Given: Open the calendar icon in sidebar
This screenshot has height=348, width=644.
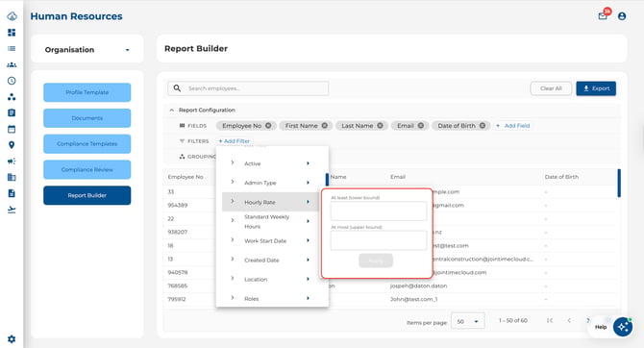Looking at the screenshot, I should [x=12, y=129].
